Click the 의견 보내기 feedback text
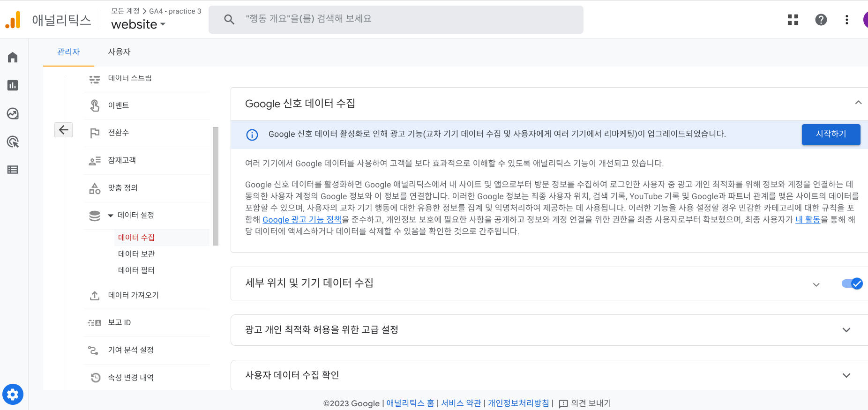The width and height of the screenshot is (868, 410). point(591,403)
